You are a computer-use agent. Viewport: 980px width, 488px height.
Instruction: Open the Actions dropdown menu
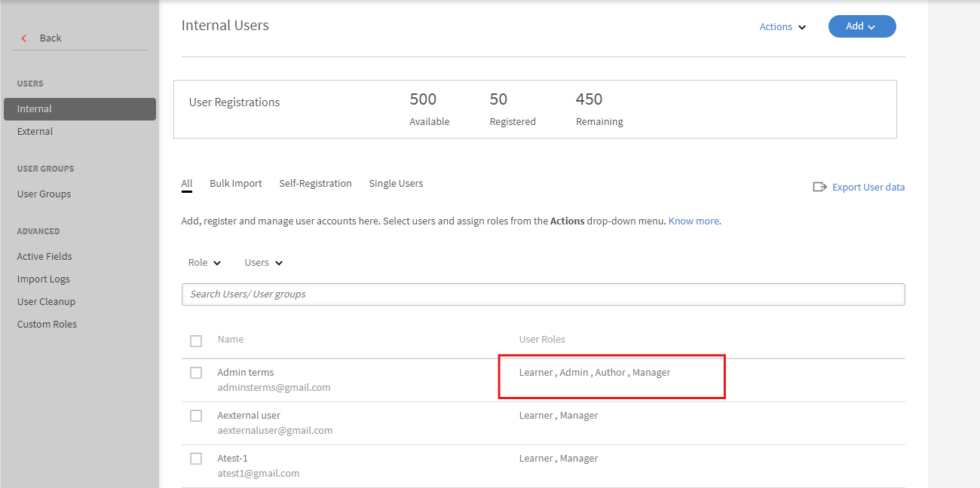click(x=782, y=27)
